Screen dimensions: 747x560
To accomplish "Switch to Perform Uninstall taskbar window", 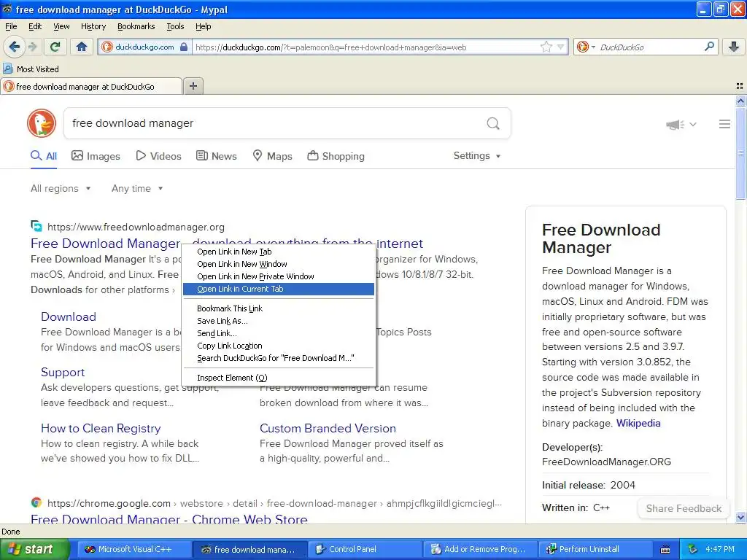I will tap(595, 549).
